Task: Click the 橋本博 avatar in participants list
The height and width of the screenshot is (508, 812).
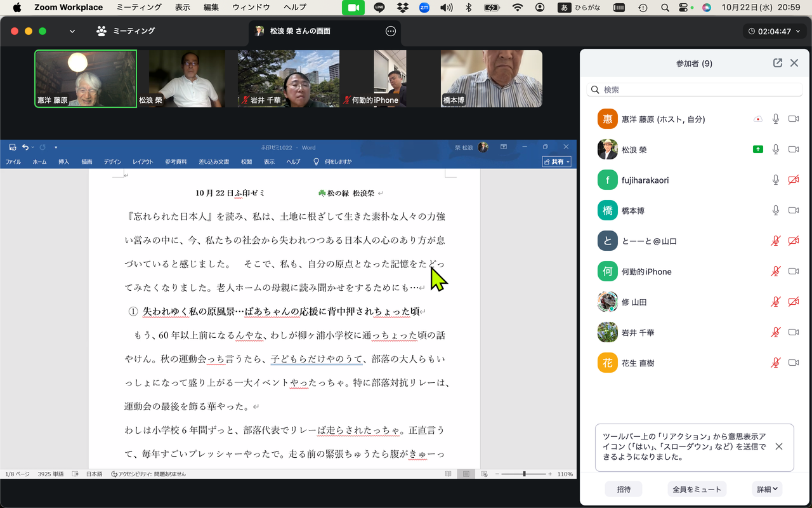Action: click(608, 210)
